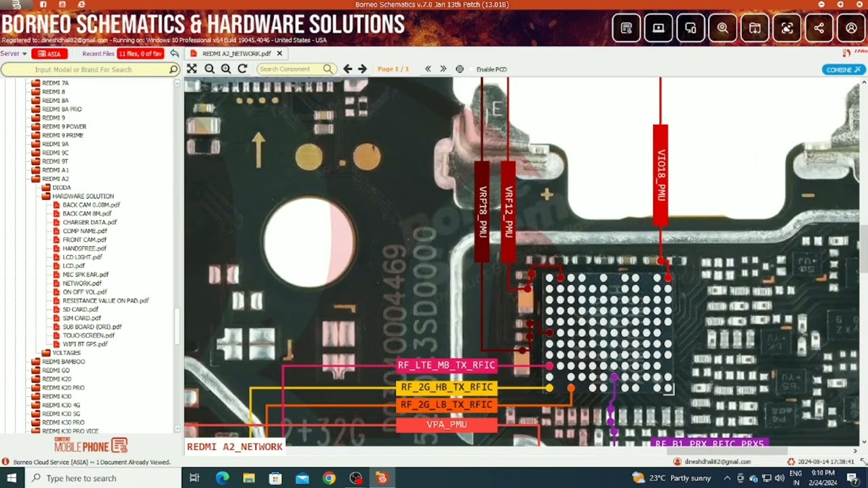
Task: Open the Mail app from taskbar
Action: [x=302, y=478]
